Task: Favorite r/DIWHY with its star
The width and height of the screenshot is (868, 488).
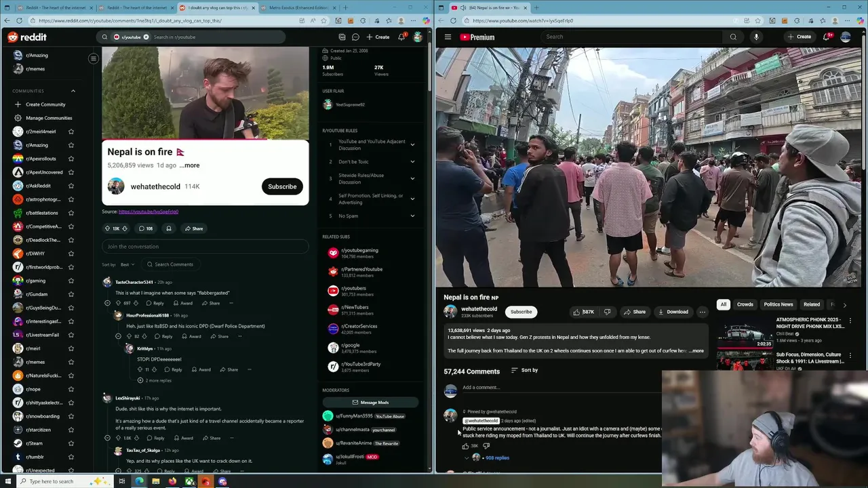Action: [71, 253]
